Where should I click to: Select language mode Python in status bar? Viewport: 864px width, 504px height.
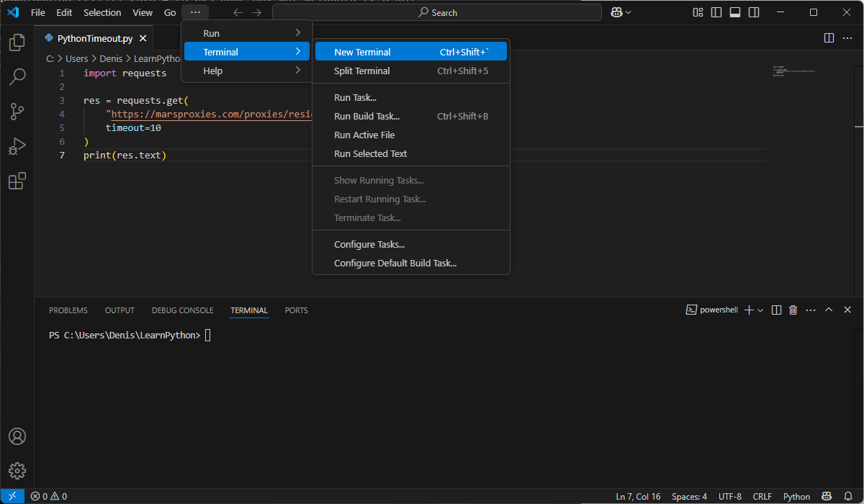click(796, 496)
